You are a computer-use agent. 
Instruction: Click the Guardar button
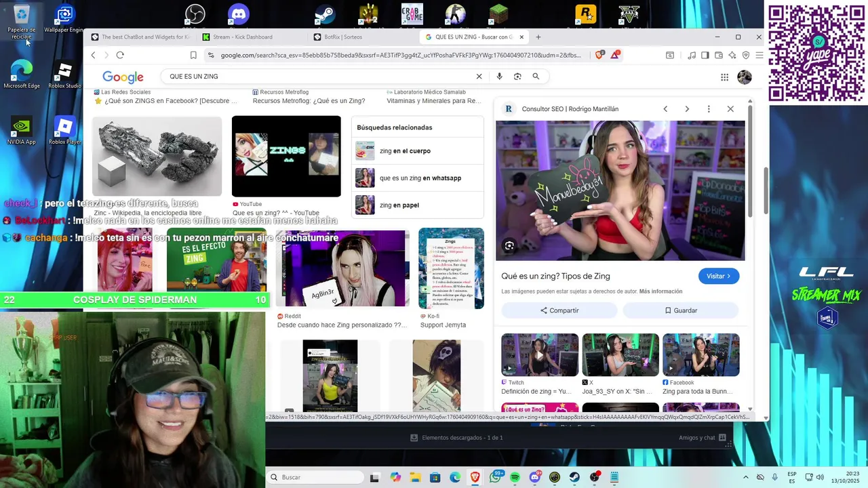pos(680,310)
